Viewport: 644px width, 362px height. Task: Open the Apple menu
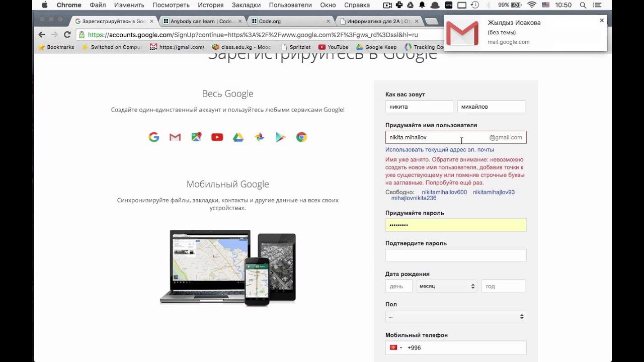point(44,5)
